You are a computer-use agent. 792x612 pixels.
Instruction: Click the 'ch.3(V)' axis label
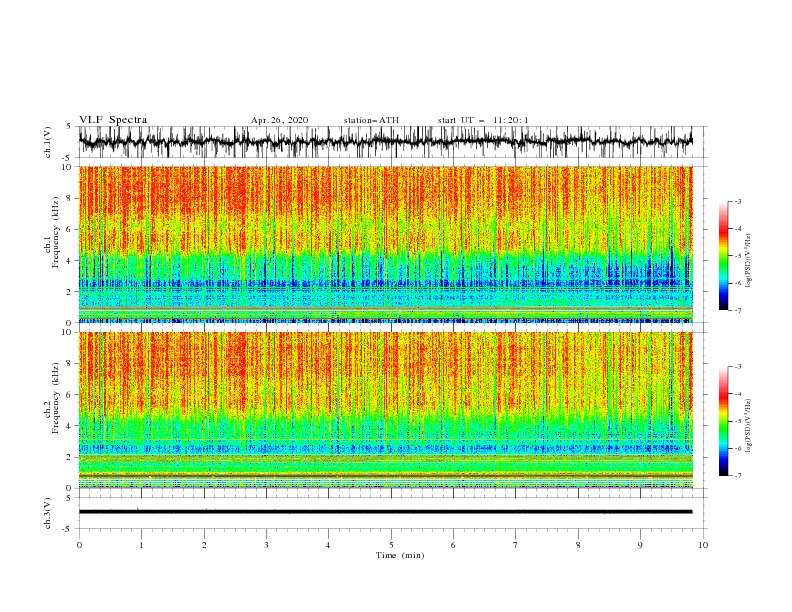click(x=48, y=513)
